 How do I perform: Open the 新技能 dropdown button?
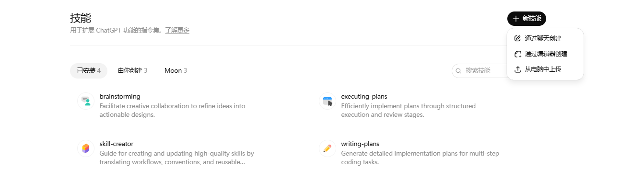pos(527,19)
